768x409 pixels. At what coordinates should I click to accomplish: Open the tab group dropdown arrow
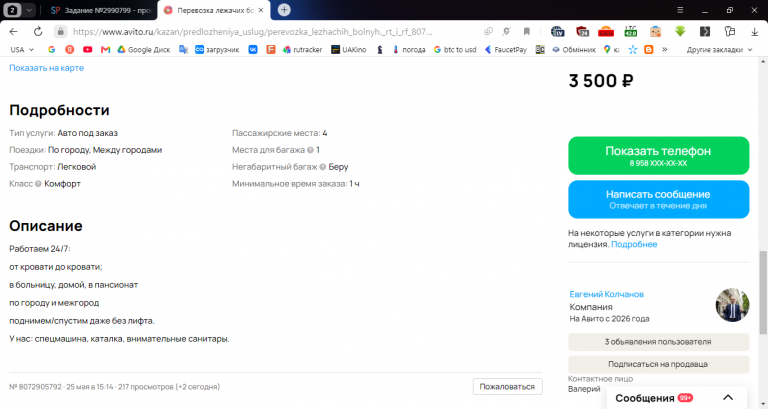click(x=29, y=10)
